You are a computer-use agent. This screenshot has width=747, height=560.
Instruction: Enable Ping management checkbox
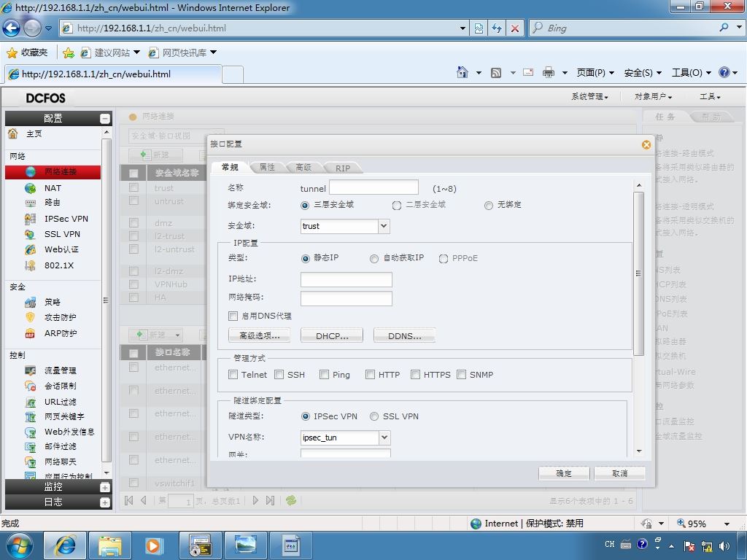pos(324,375)
